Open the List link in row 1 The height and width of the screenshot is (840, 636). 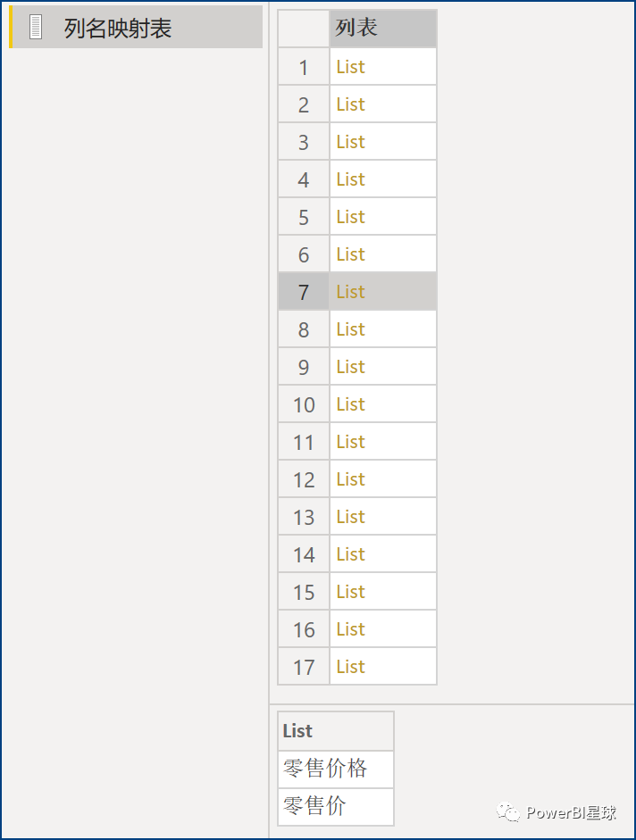350,67
